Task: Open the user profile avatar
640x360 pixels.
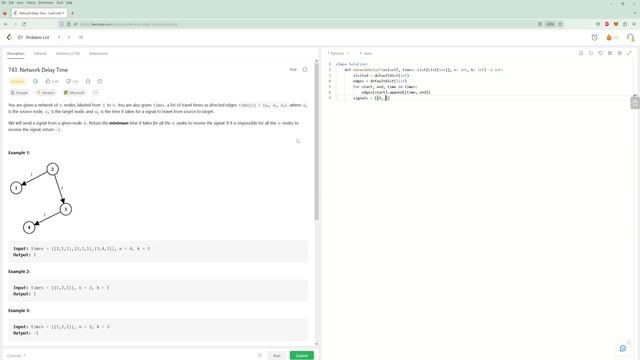Action: click(630, 38)
